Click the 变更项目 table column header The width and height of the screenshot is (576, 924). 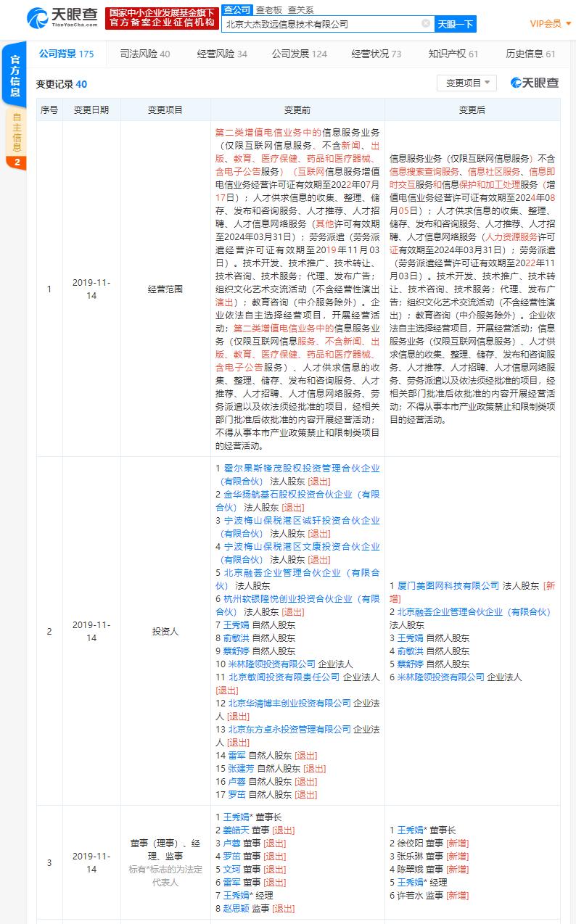(165, 110)
